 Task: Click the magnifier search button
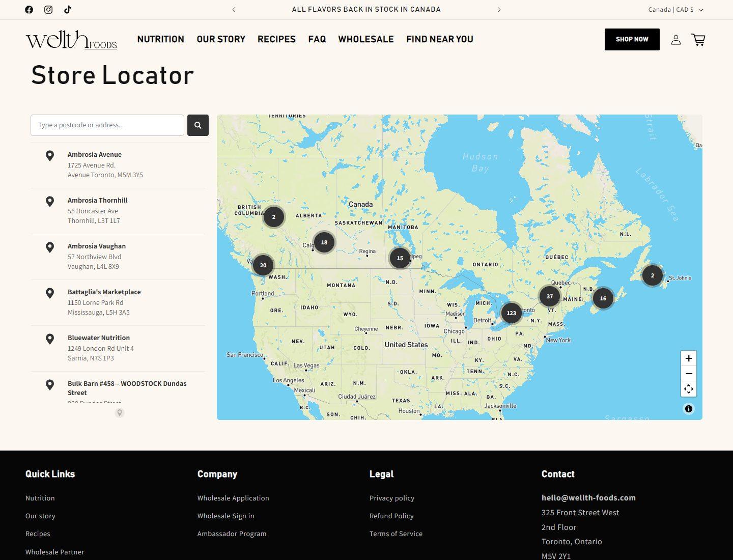[x=198, y=125]
